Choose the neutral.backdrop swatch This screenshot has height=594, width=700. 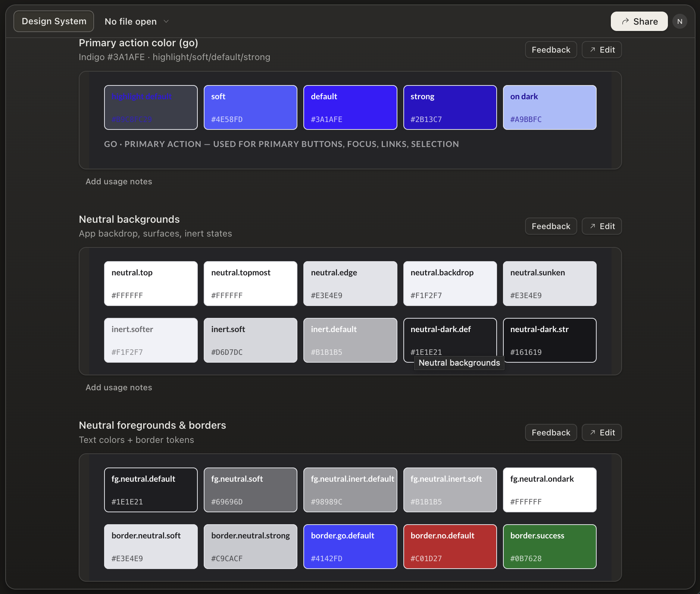[x=450, y=284]
